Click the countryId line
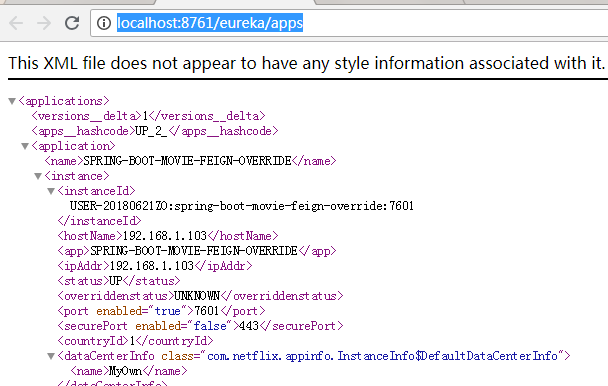 (135, 341)
